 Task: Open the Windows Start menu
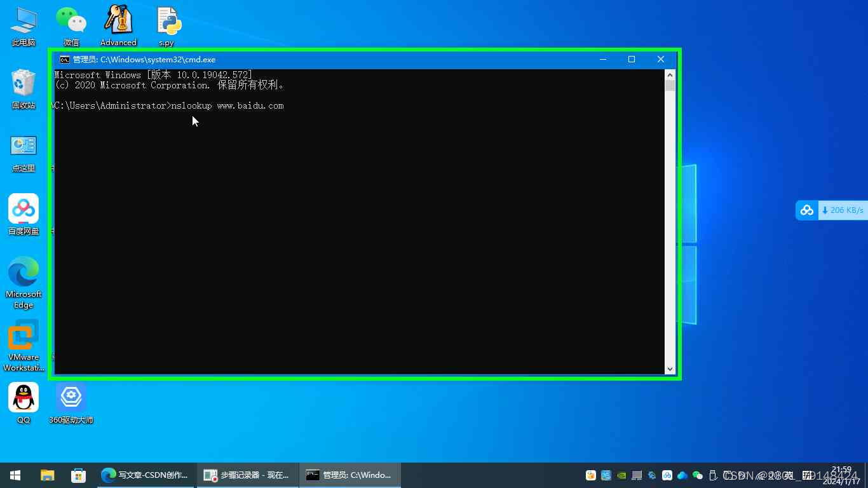tap(15, 475)
